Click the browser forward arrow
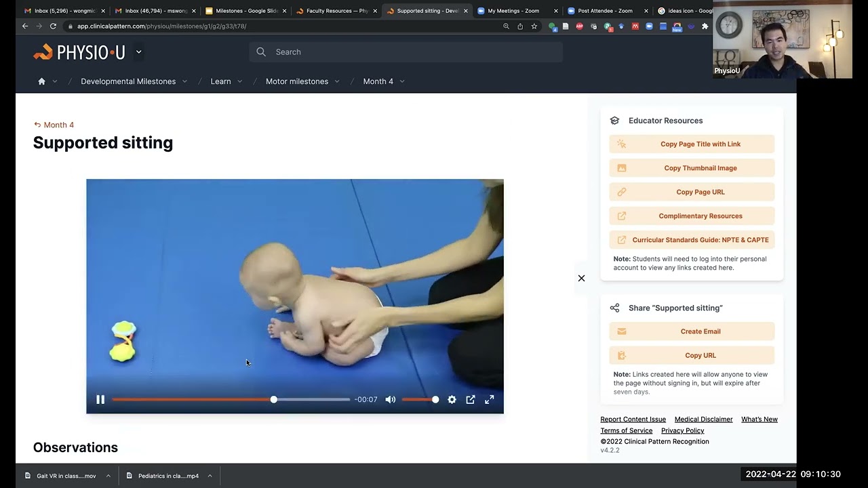The width and height of the screenshot is (868, 488). (x=39, y=26)
